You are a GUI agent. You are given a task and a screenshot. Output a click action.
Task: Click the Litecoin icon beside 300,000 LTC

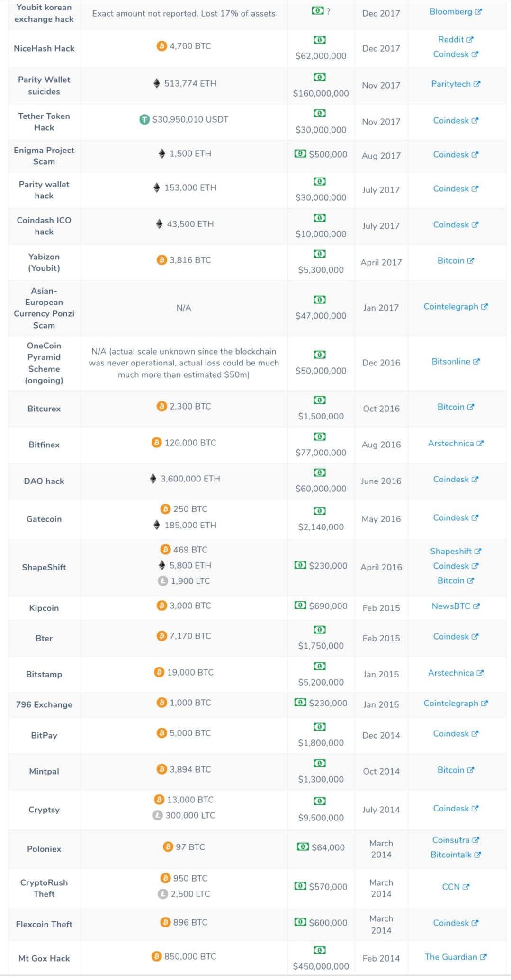coord(158,815)
